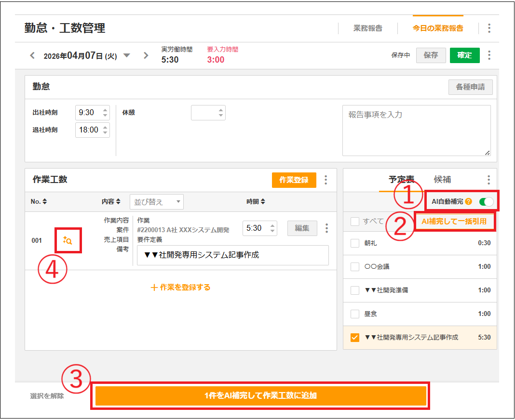Screen dimensions: 515x420
Task: Click the AI自動補完 help question icon
Action: (469, 201)
